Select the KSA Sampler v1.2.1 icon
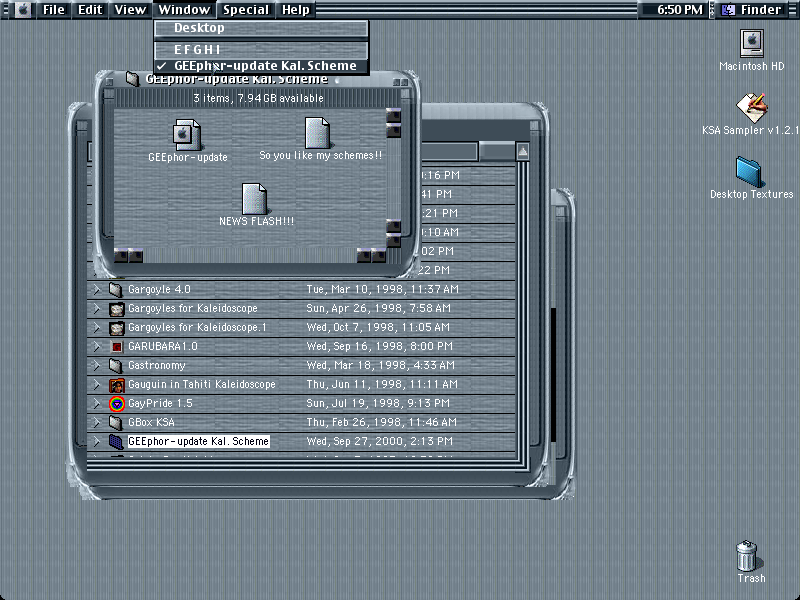Screen dimensions: 800x600 [752, 108]
